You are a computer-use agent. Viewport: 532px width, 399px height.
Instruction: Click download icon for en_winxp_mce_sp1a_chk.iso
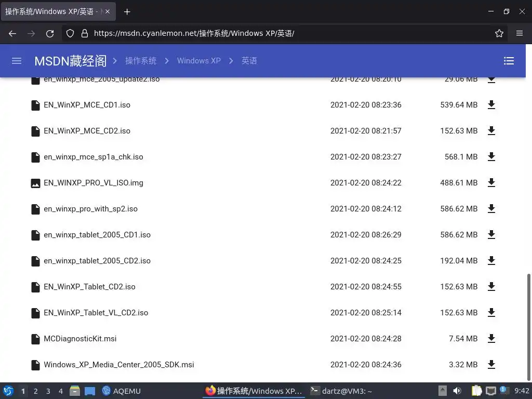[x=491, y=157]
